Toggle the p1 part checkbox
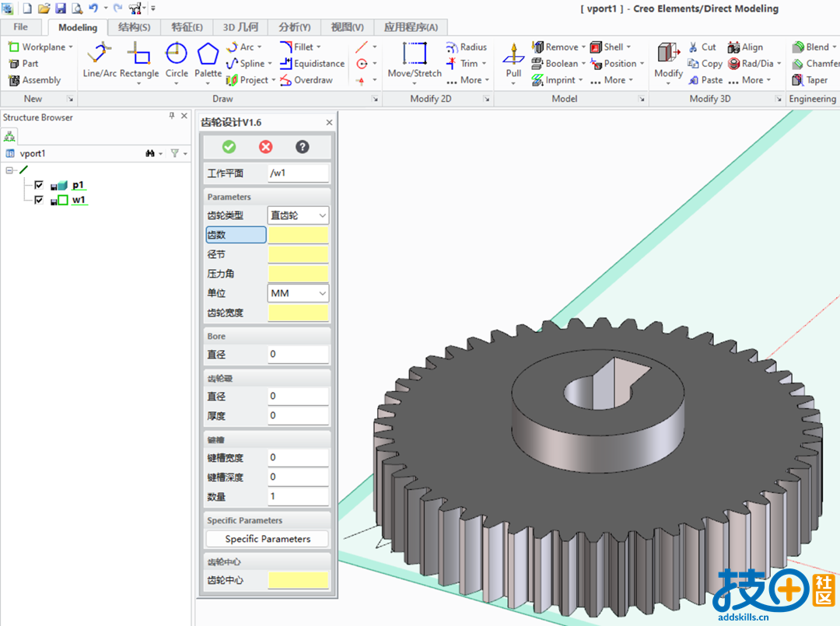 point(39,185)
